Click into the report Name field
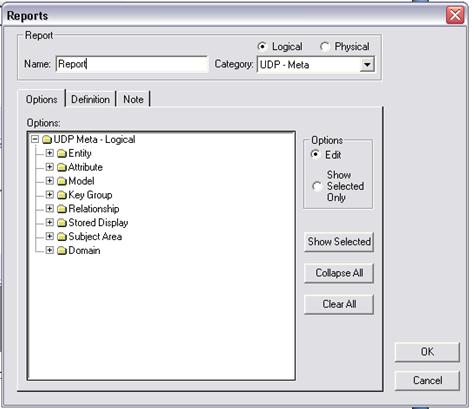 pos(132,64)
